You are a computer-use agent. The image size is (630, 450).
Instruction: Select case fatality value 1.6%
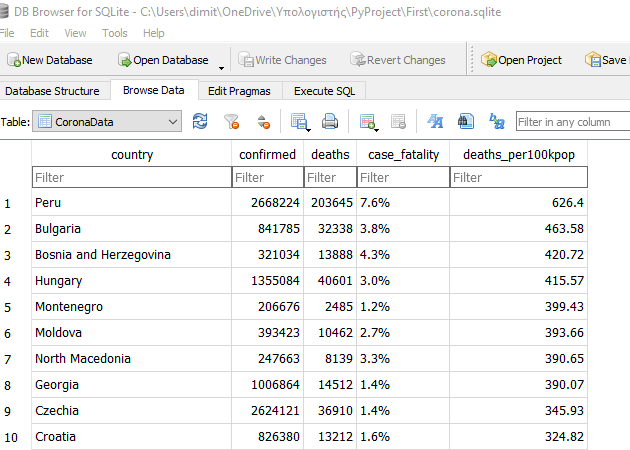click(403, 437)
